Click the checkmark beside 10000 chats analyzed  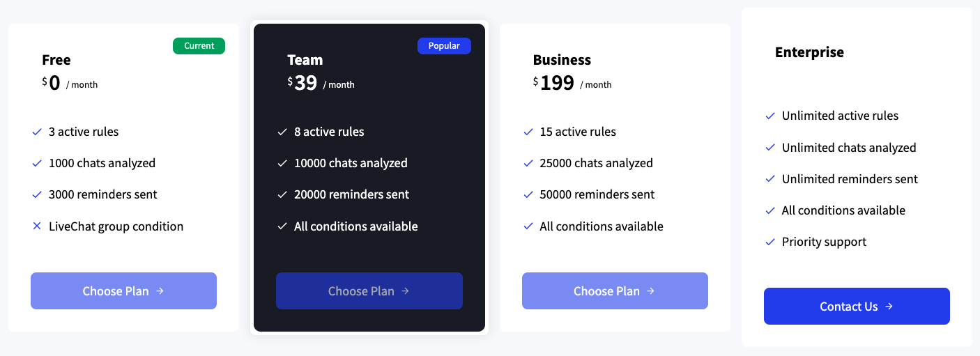282,163
